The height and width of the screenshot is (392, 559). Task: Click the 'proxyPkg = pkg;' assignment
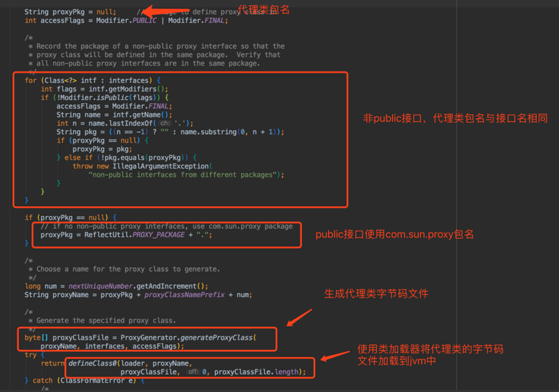(102, 149)
